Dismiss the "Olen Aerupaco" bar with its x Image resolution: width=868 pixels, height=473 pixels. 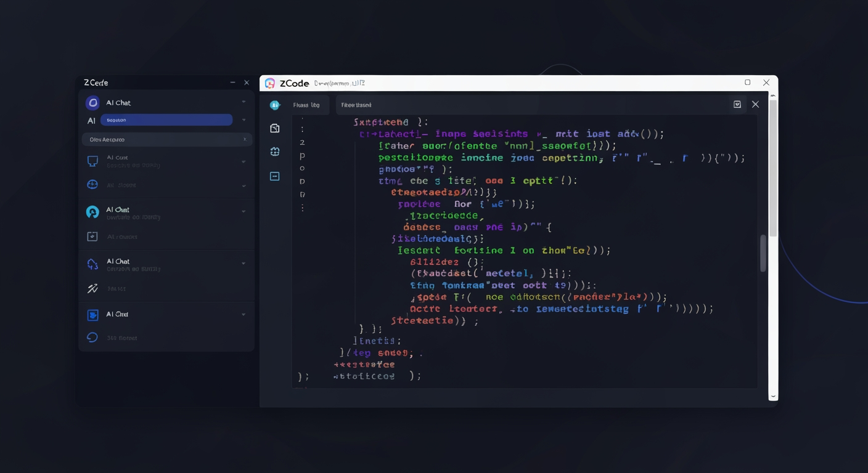click(245, 140)
